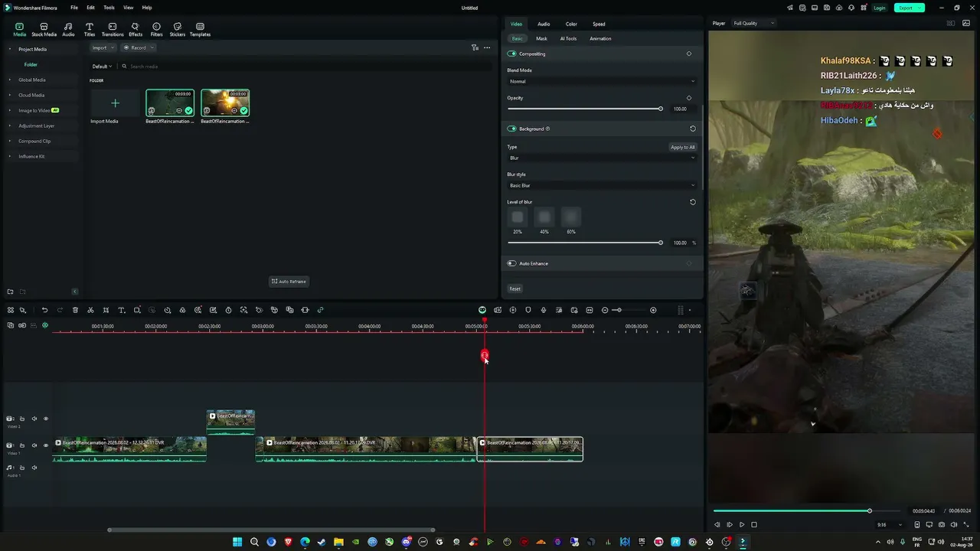The width and height of the screenshot is (980, 551).
Task: Split clip with the scissors tool
Action: (90, 310)
